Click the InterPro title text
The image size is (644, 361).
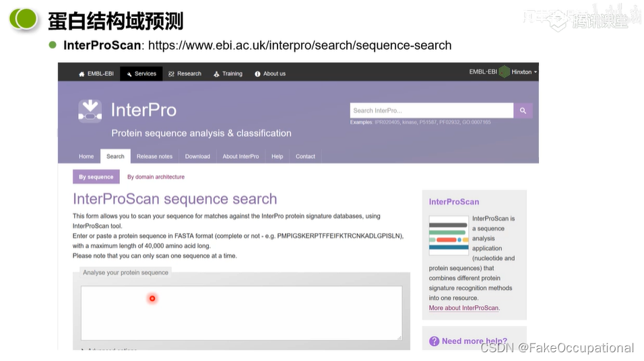point(143,110)
